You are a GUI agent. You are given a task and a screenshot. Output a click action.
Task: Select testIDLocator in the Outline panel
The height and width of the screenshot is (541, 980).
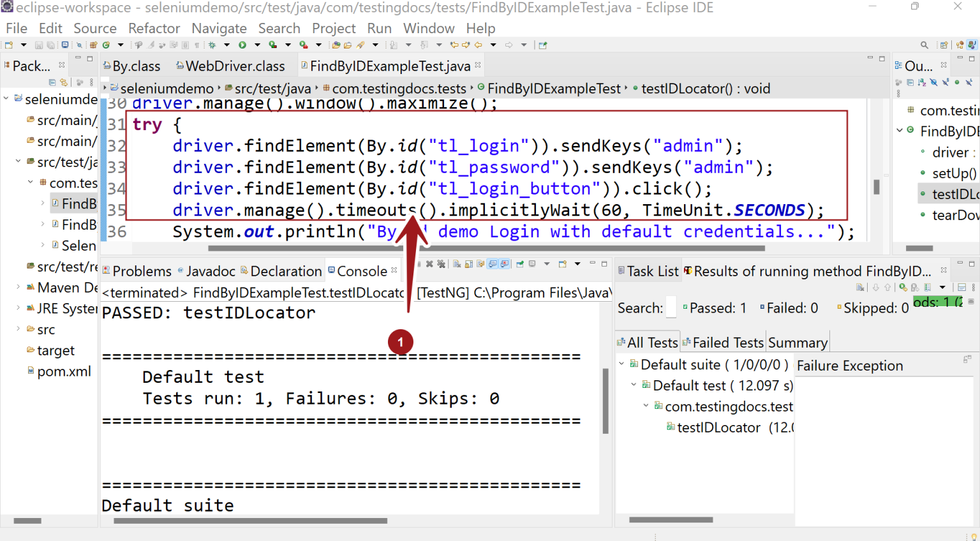(x=953, y=193)
